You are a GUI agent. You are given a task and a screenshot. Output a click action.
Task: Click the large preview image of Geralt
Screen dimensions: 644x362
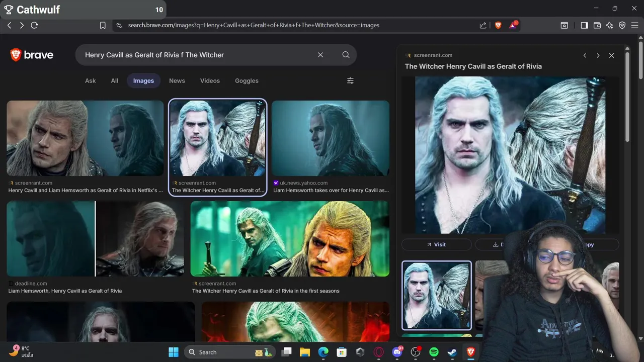click(510, 155)
